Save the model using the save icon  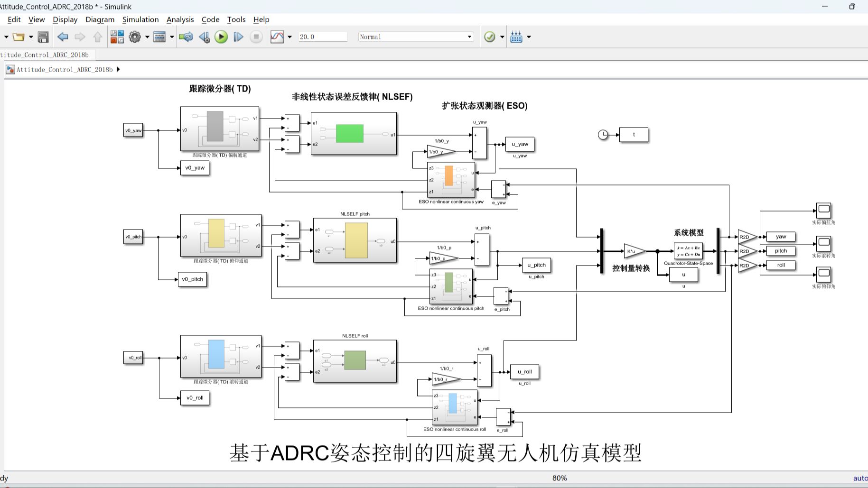coord(42,37)
